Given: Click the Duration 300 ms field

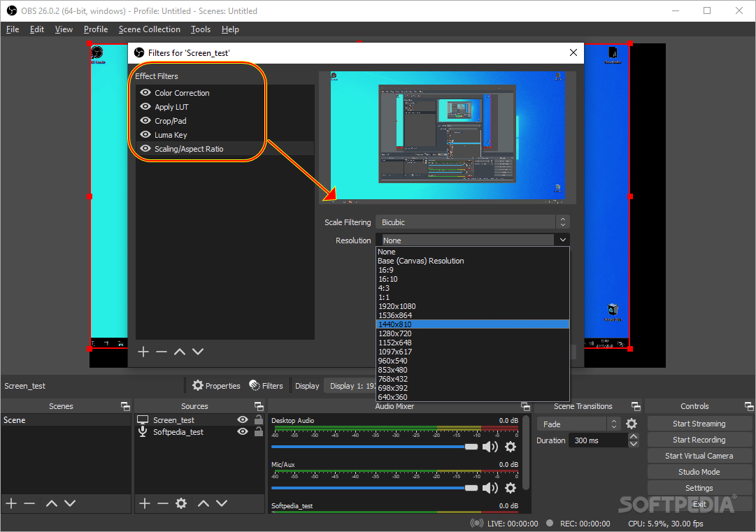Looking at the screenshot, I should tap(599, 440).
